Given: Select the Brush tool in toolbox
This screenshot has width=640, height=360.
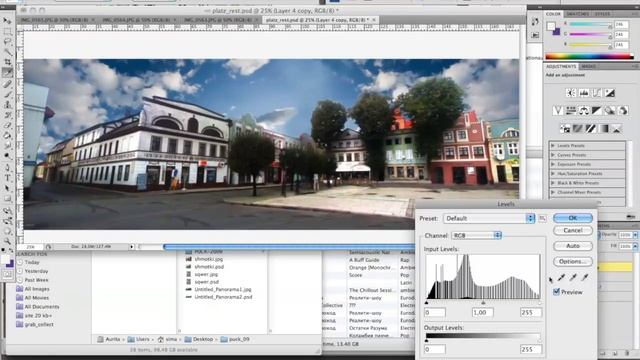Looking at the screenshot, I should click(x=7, y=94).
